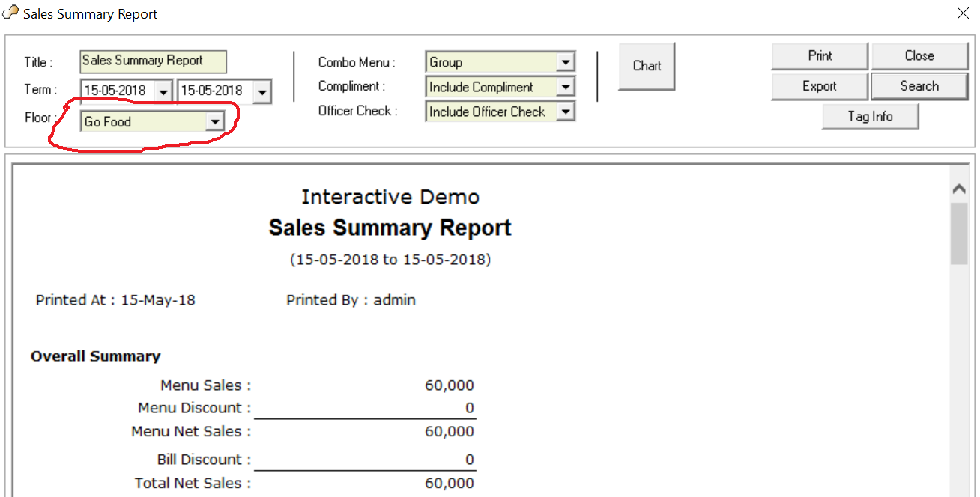Open the Compliment dropdown list
This screenshot has height=497, width=980.
click(566, 87)
